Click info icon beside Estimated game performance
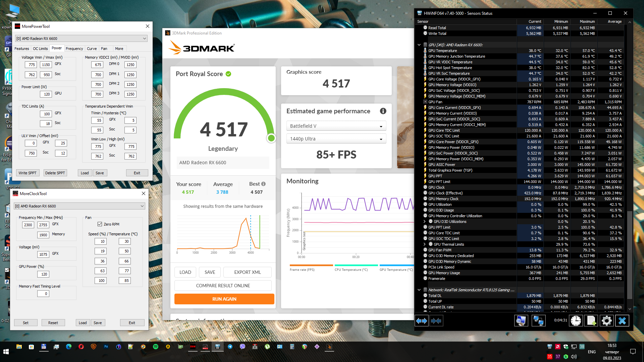The image size is (644, 362). pos(383,111)
